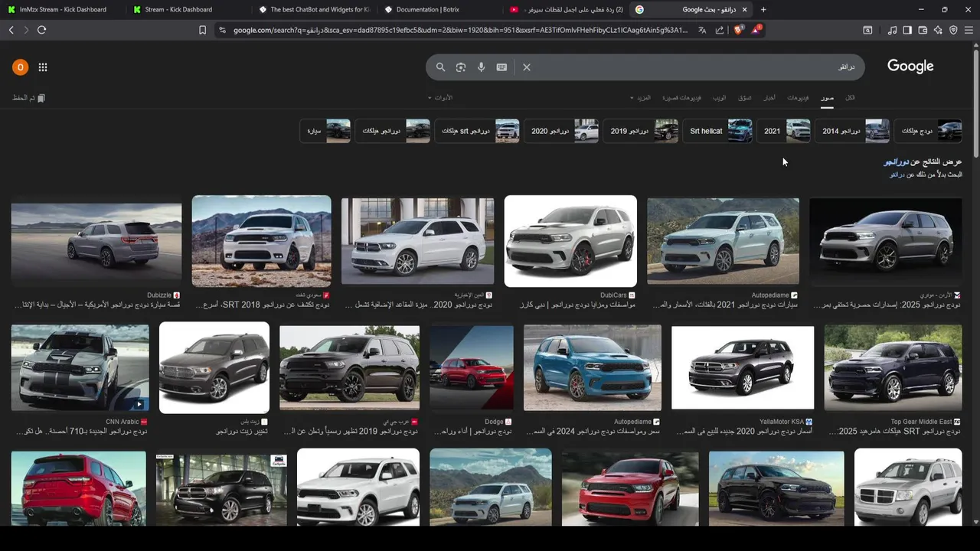
Task: Search by image with camera icon
Action: 461,67
